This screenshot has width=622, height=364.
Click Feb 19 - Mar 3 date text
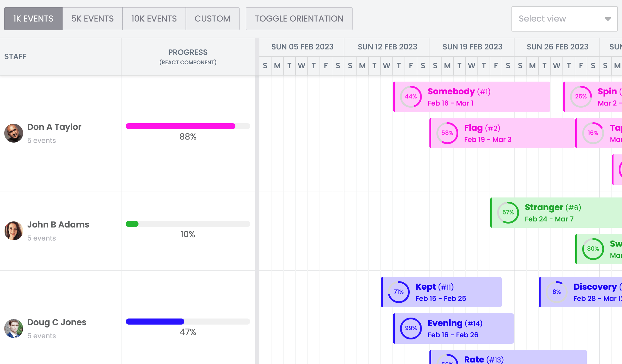488,140
